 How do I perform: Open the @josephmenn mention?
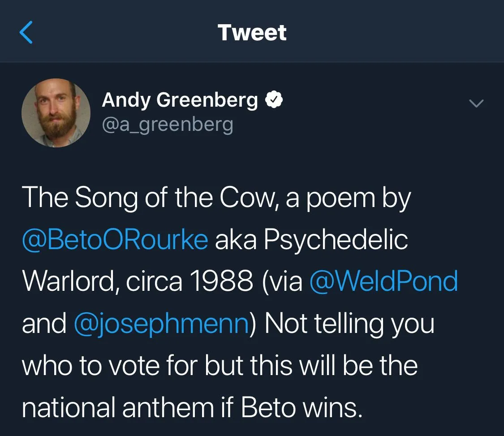click(161, 323)
